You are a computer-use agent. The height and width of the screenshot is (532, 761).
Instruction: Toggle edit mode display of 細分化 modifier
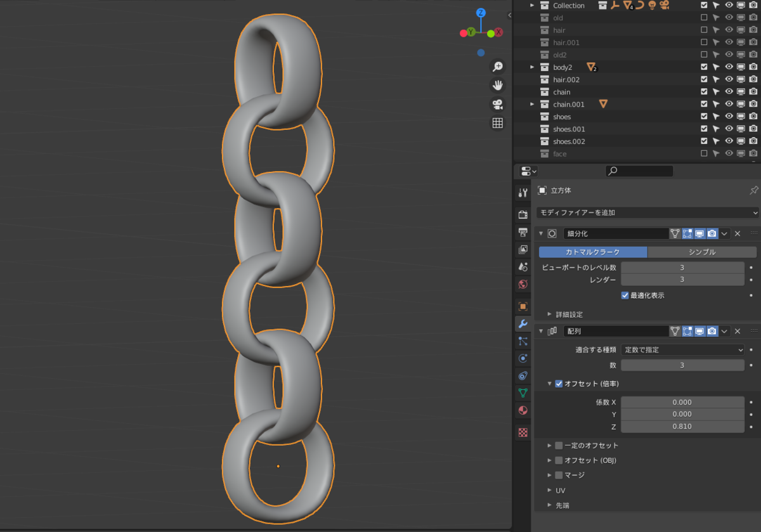click(x=687, y=233)
